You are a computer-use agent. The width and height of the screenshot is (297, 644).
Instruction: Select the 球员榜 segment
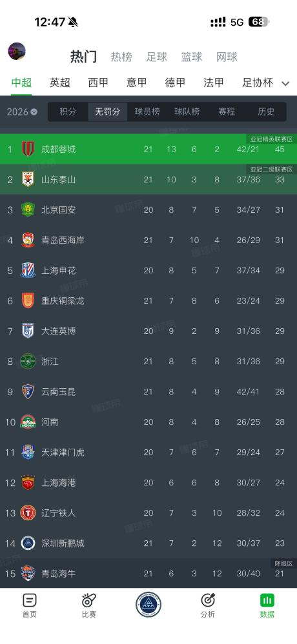(147, 112)
